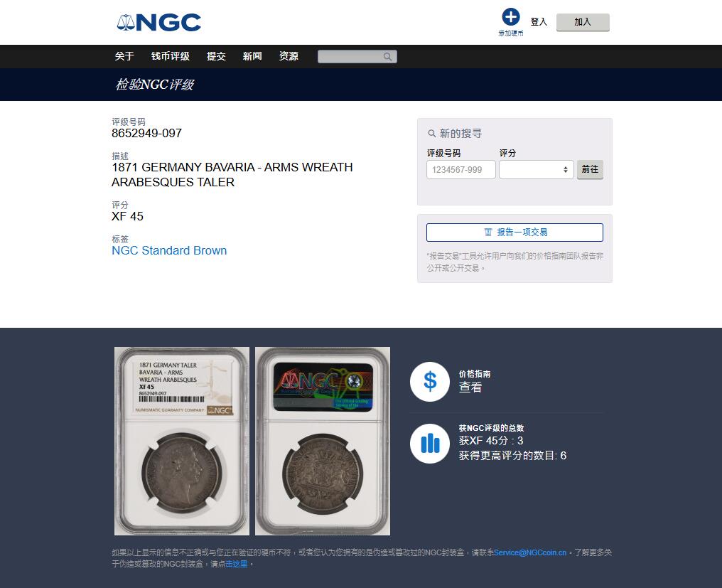Screen dimensions: 722x588
Task: Click the blue plus add-coin icon
Action: (x=511, y=17)
